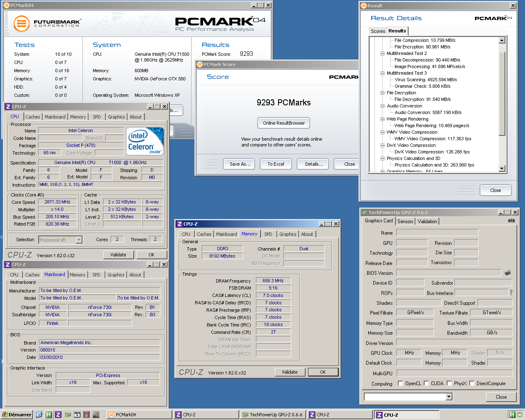
Task: Enable the OpenCL checkbox in GPU-Z
Action: (x=401, y=383)
